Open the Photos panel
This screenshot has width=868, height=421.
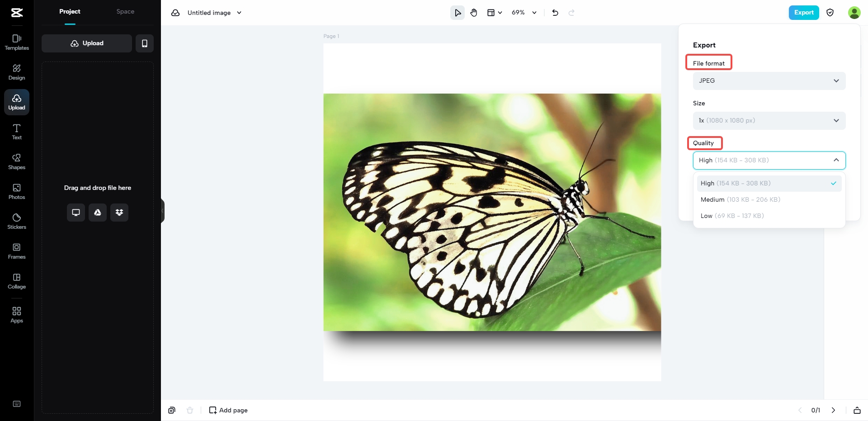click(x=16, y=191)
